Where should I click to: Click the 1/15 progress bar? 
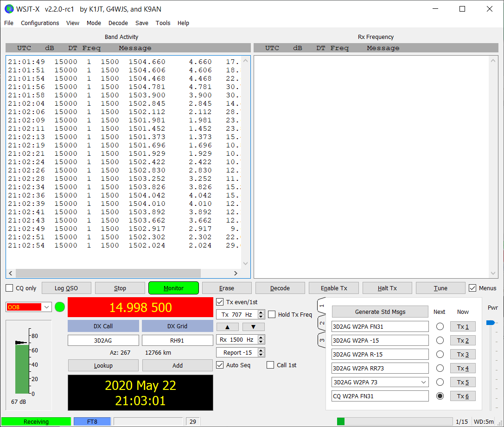(x=395, y=421)
